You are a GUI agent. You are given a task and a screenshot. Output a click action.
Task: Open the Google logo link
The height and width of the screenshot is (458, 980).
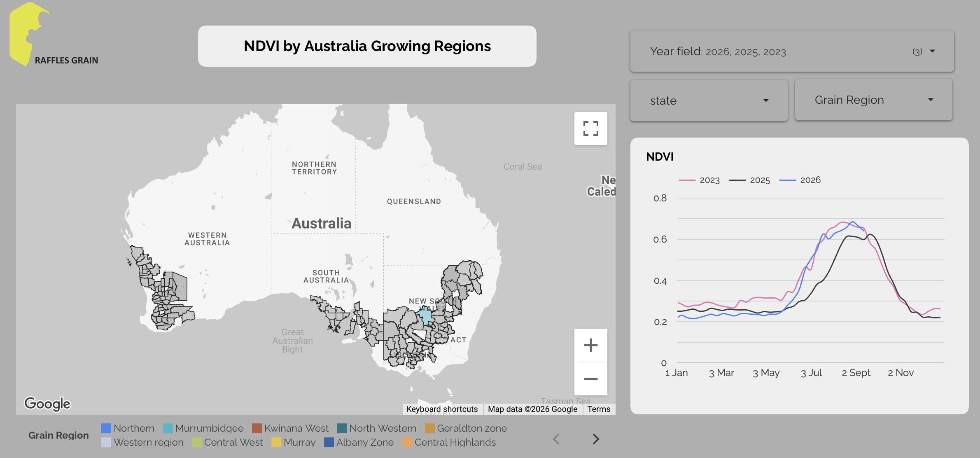click(47, 404)
